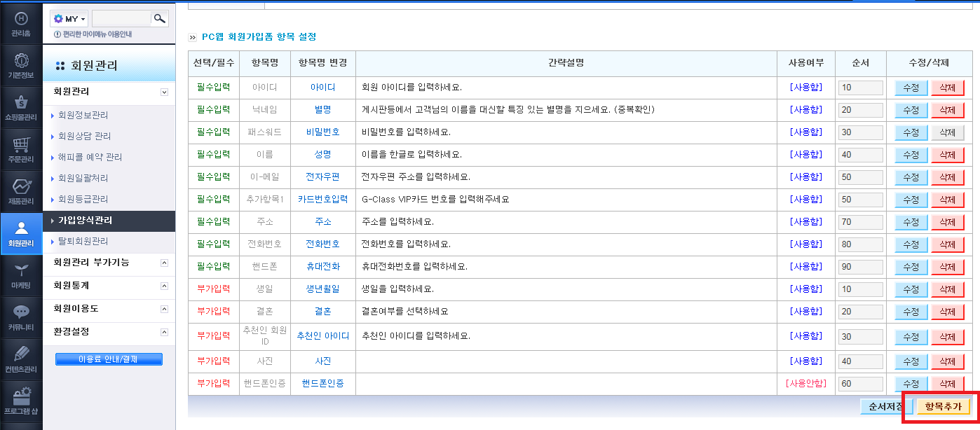Open 커뮤니티 speech bubble icon
Viewport: 980px width, 430px height.
pos(21,318)
